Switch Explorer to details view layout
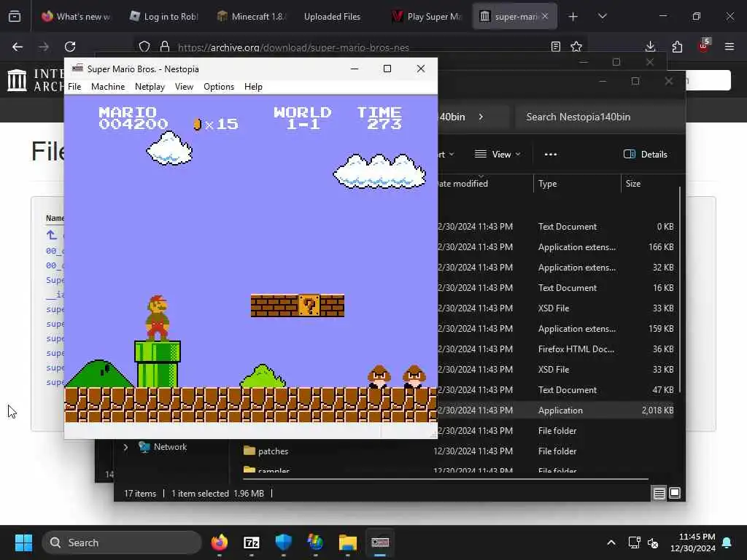747x560 pixels. coord(659,494)
